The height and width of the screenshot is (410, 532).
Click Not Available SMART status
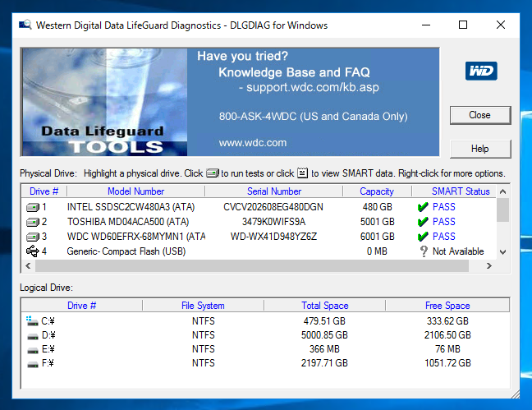point(458,251)
